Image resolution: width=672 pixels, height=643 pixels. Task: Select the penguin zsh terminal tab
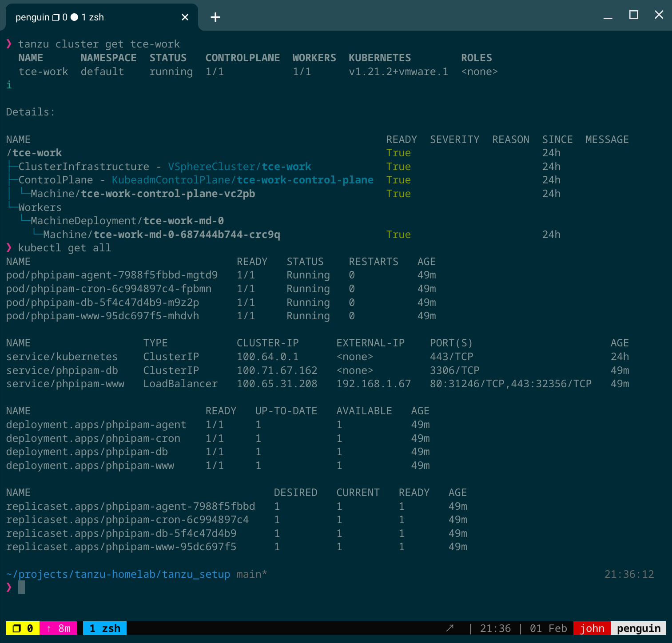coord(89,17)
